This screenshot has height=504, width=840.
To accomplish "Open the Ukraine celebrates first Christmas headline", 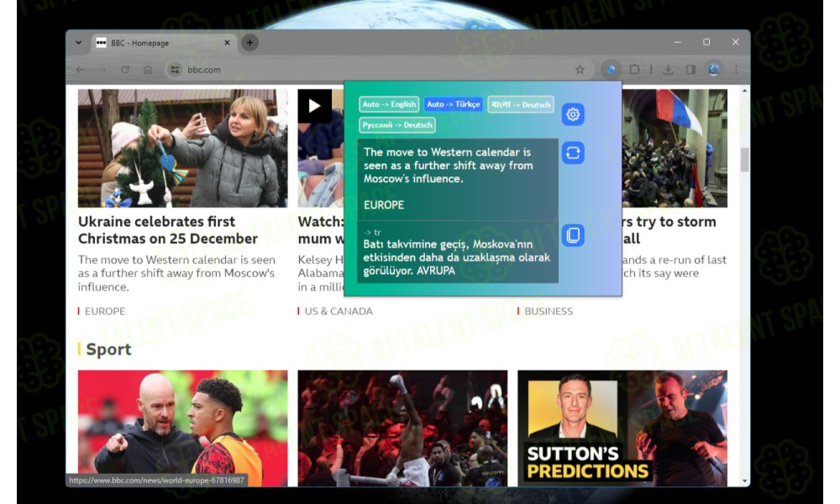I will pos(168,230).
